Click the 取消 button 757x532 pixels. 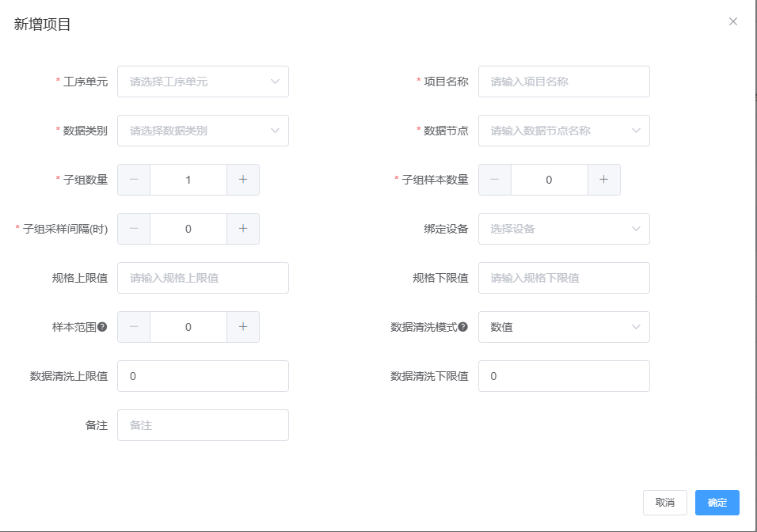pyautogui.click(x=665, y=503)
